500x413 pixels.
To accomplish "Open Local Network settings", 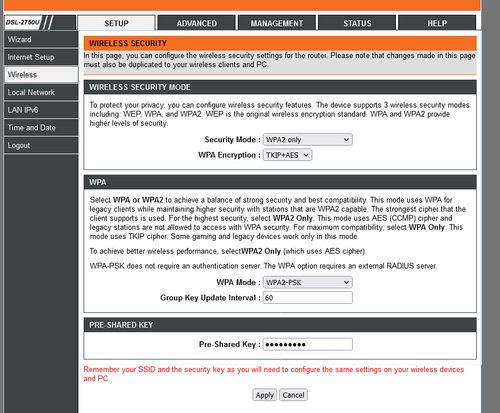I will (x=41, y=92).
